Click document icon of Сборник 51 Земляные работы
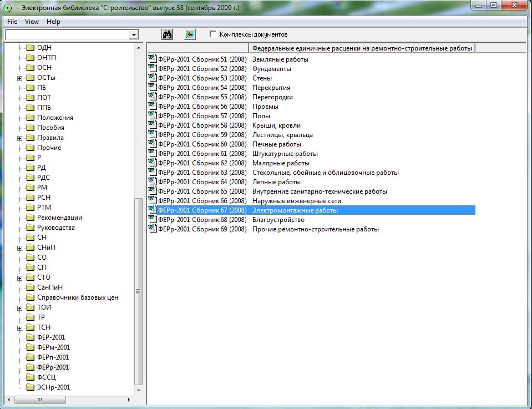The height and width of the screenshot is (409, 532). coord(153,59)
